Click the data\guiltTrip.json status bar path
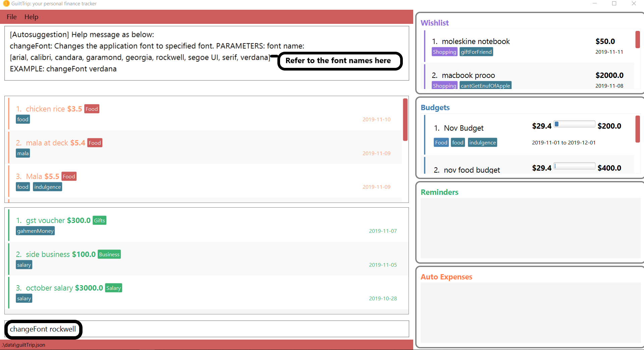 [x=23, y=345]
